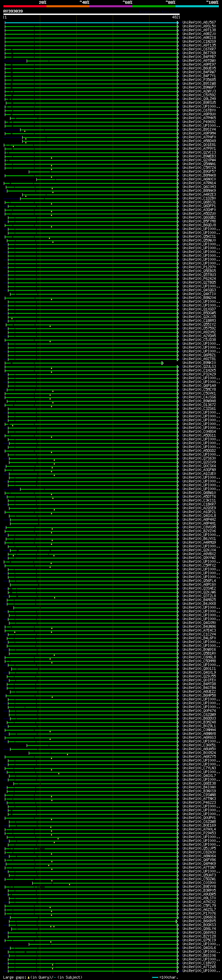This screenshot has height=980, width=222.
Task: Select the UniRef100_Q9LZH9 entry
Action: 199,98
